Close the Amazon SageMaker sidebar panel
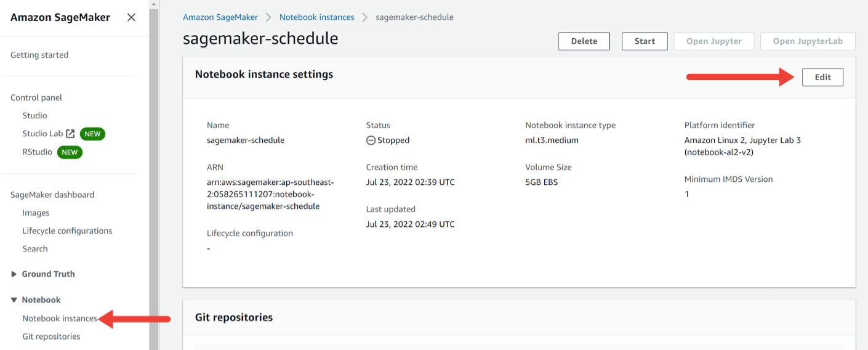 [x=131, y=17]
